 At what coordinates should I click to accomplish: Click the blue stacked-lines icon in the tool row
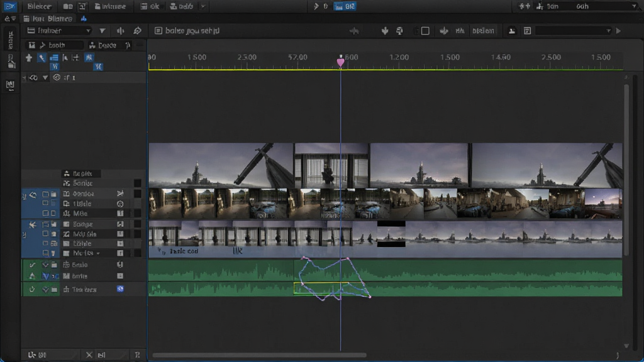[54, 57]
